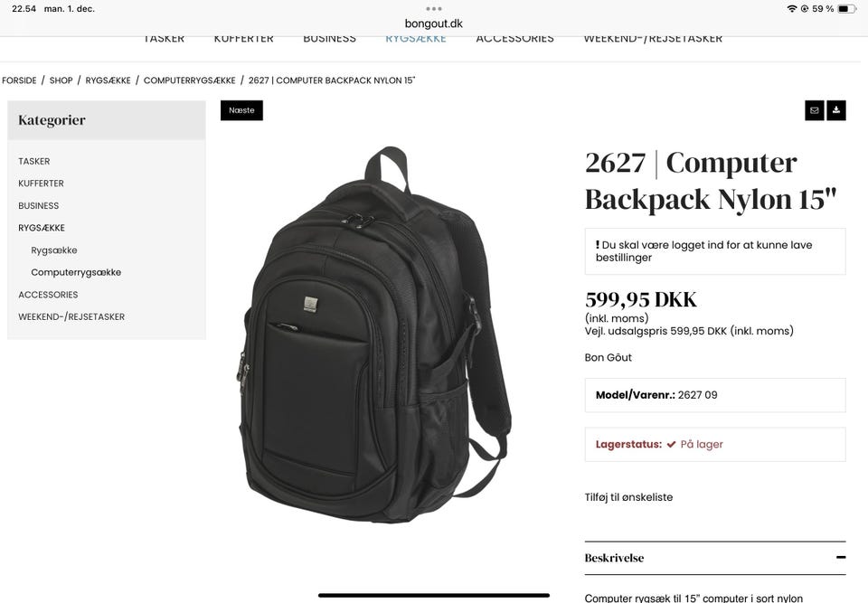Image resolution: width=868 pixels, height=603 pixels.
Task: Go to FORSIDE breadcrumb link
Action: point(19,80)
